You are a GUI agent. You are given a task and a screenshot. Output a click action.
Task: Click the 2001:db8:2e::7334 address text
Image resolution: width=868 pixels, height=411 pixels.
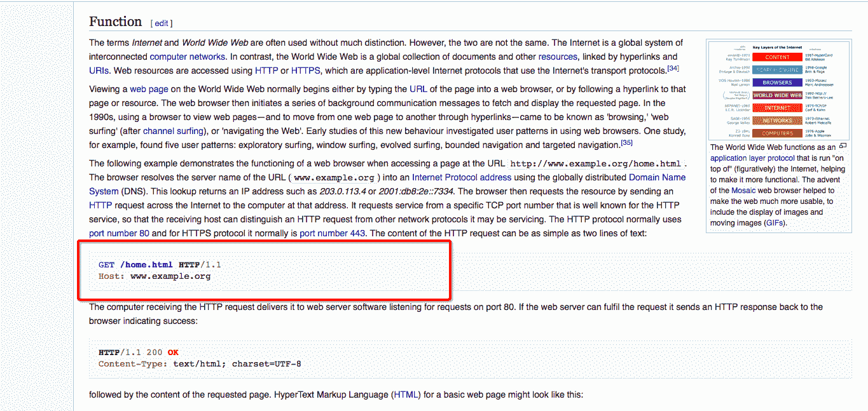417,191
